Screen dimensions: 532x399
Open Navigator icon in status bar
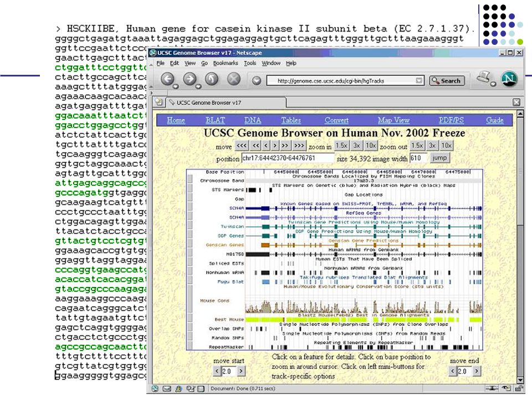[x=155, y=389]
